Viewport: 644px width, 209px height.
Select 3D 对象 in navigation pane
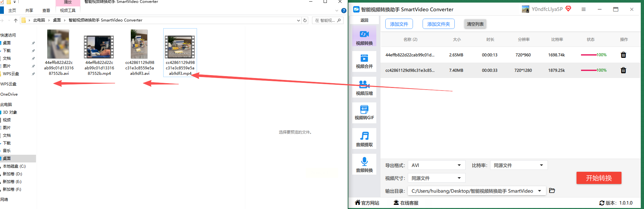pyautogui.click(x=10, y=112)
